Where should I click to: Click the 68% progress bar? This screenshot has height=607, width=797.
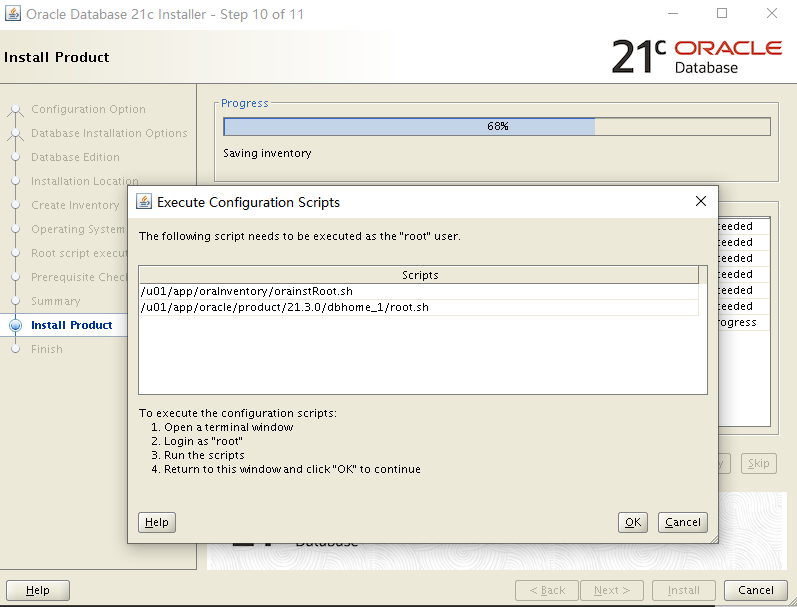[497, 127]
